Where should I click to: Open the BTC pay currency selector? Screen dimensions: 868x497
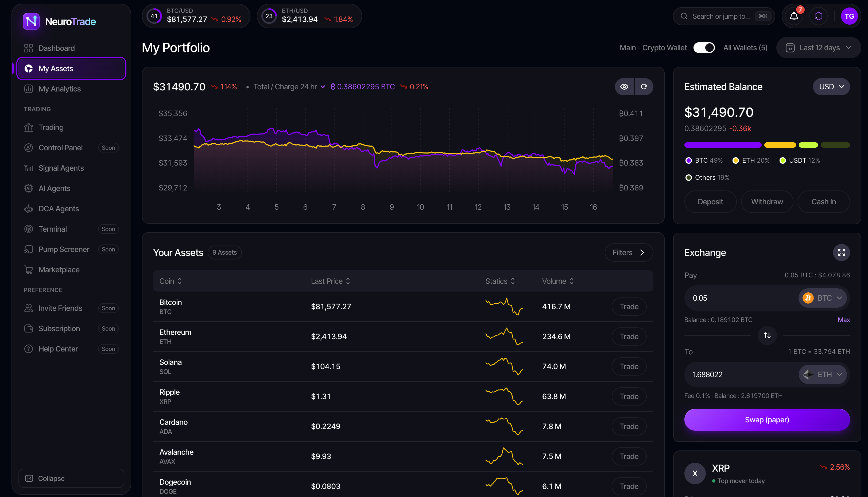pyautogui.click(x=822, y=298)
